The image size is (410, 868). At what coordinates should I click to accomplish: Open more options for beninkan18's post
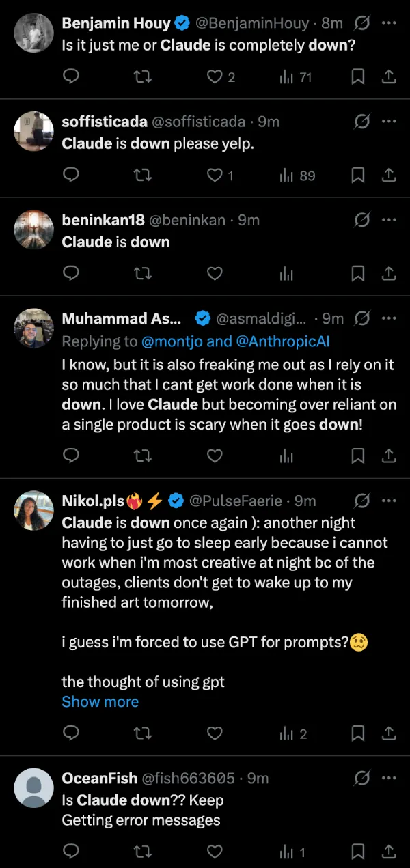click(x=389, y=220)
